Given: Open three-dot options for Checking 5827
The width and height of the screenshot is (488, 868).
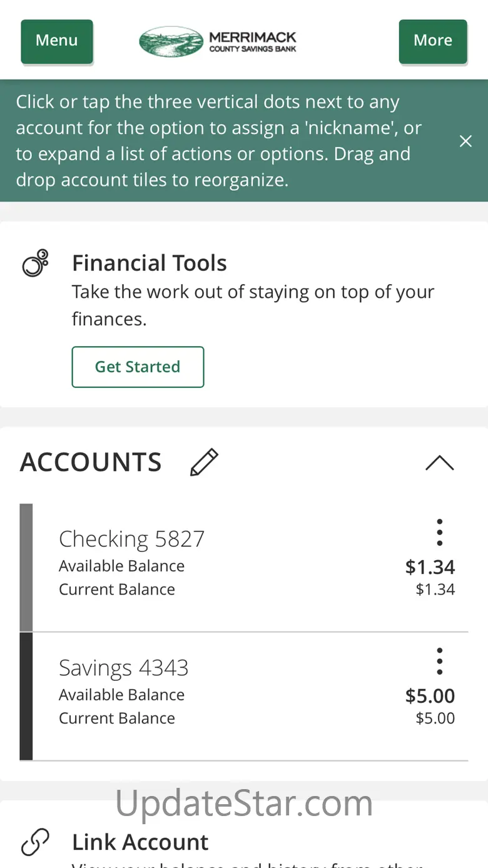Looking at the screenshot, I should tap(440, 533).
